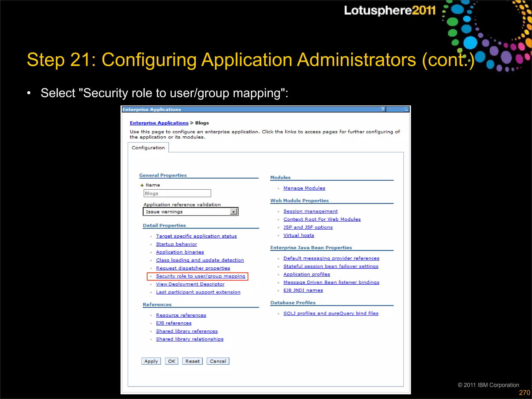This screenshot has width=532, height=399.
Task: Open the Virtual hosts link
Action: pyautogui.click(x=299, y=235)
